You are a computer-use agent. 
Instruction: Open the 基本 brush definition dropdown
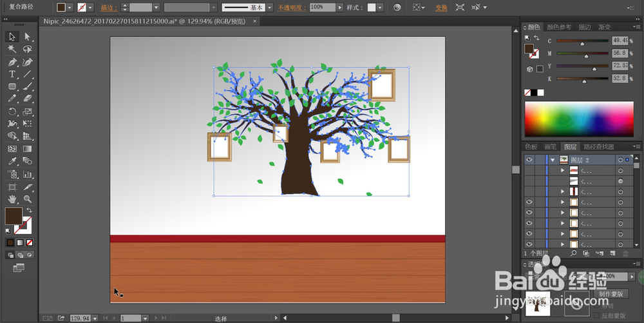tap(269, 7)
